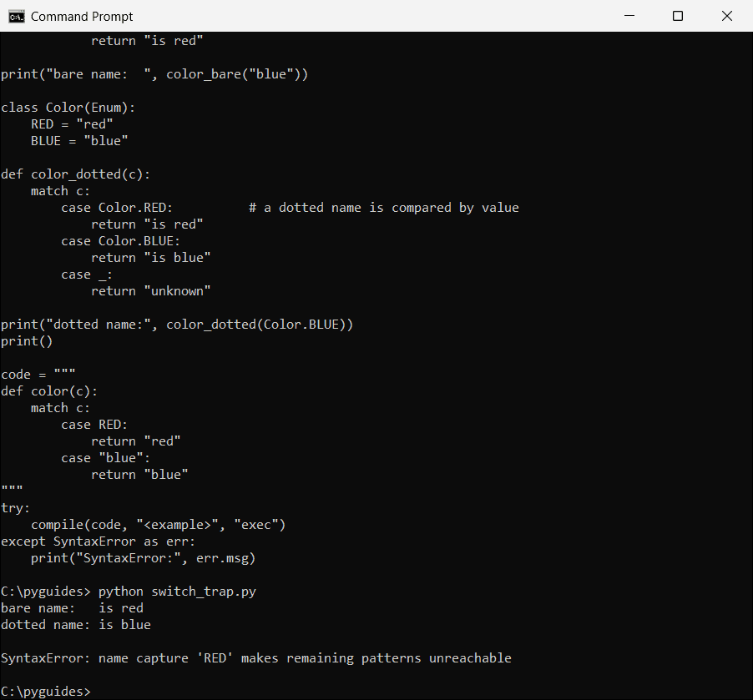Maximize the Command Prompt window
This screenshot has height=700, width=753.
coord(678,16)
